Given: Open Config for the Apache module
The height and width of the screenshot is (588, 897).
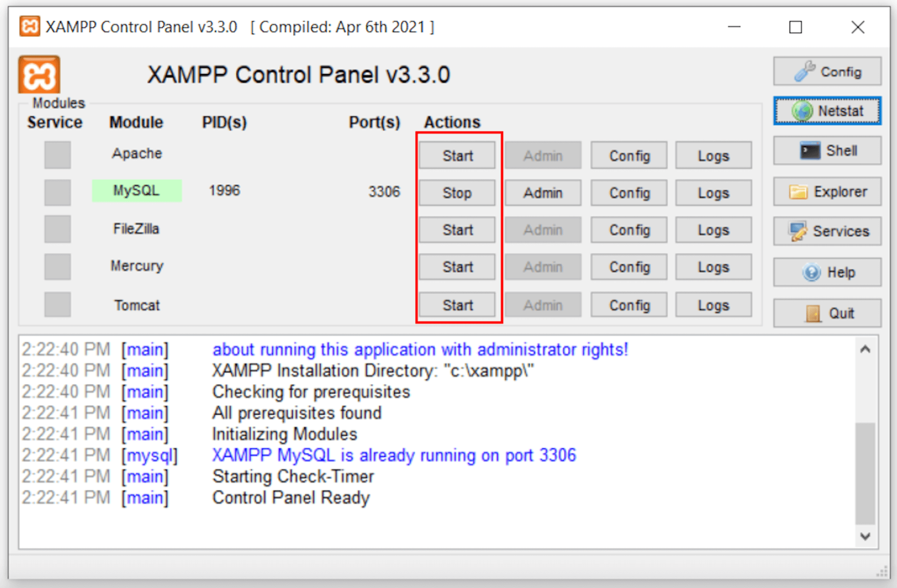Looking at the screenshot, I should point(628,155).
